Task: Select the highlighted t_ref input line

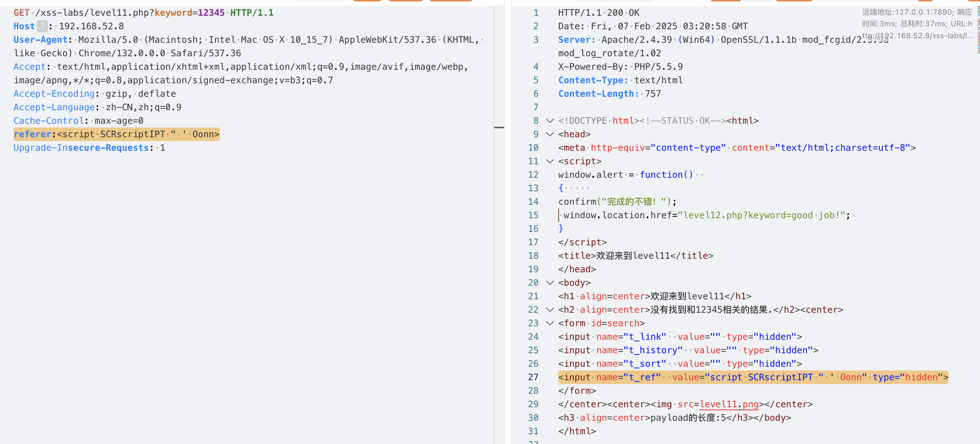Action: pos(753,377)
